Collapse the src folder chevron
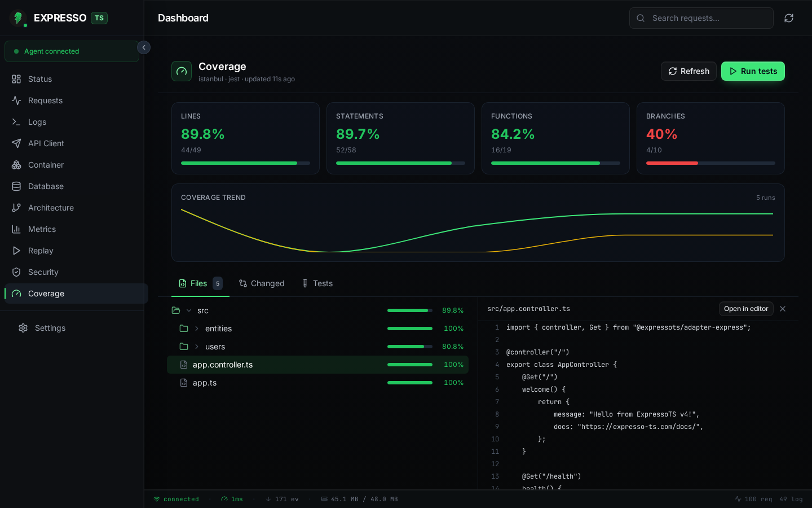The width and height of the screenshot is (812, 508). pos(189,310)
